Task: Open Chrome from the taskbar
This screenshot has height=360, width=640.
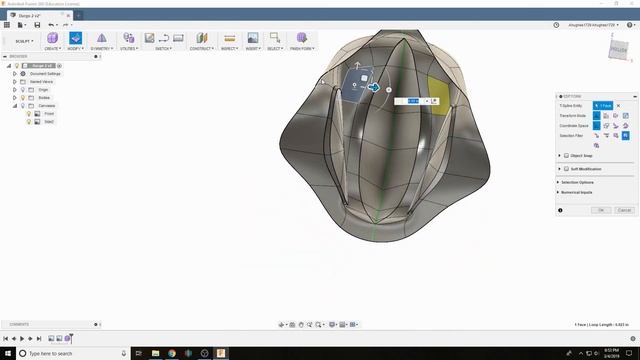Action: pos(172,353)
